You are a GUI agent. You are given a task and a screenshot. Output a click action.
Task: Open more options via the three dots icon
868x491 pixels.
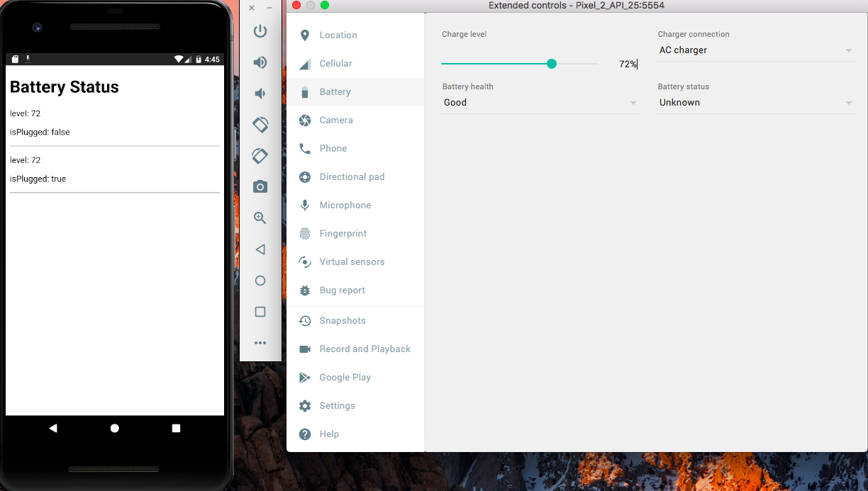point(260,343)
